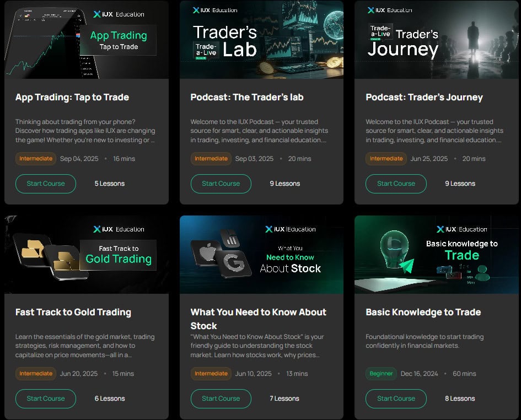
Task: Click the Podcast: The Trader's lab heading
Action: 247,98
